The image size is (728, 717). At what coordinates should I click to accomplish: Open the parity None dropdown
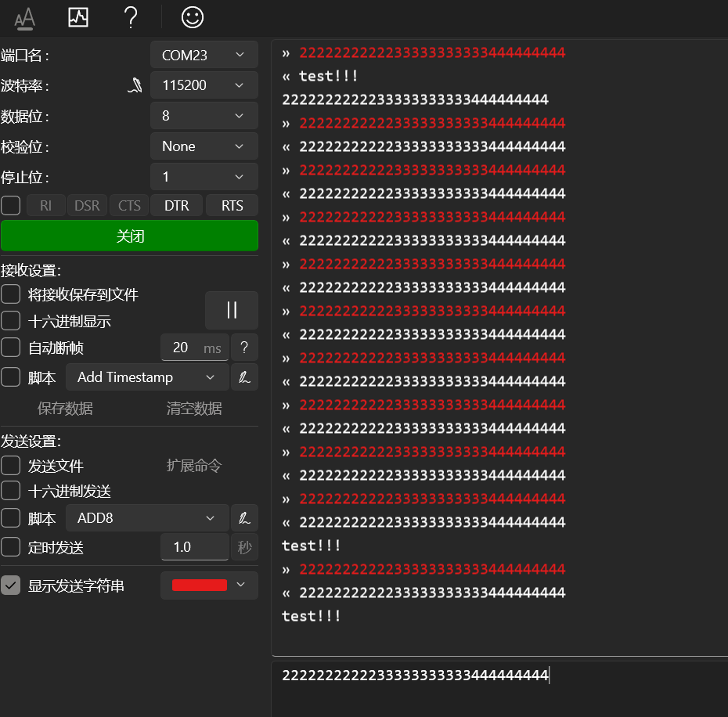tap(204, 146)
